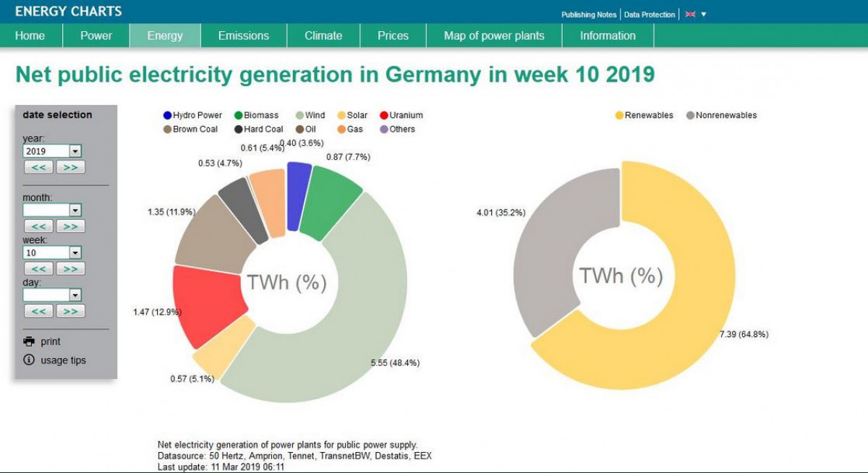Open the week dropdown showing 10
868x473 pixels.
[52, 252]
